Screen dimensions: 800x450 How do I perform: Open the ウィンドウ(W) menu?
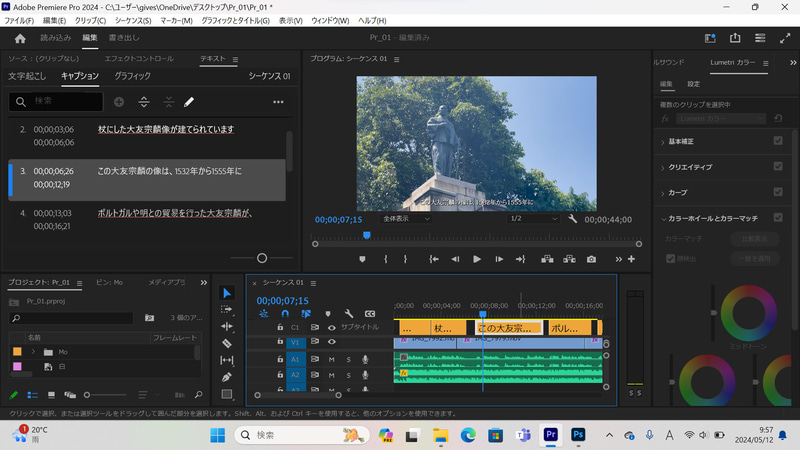click(330, 20)
